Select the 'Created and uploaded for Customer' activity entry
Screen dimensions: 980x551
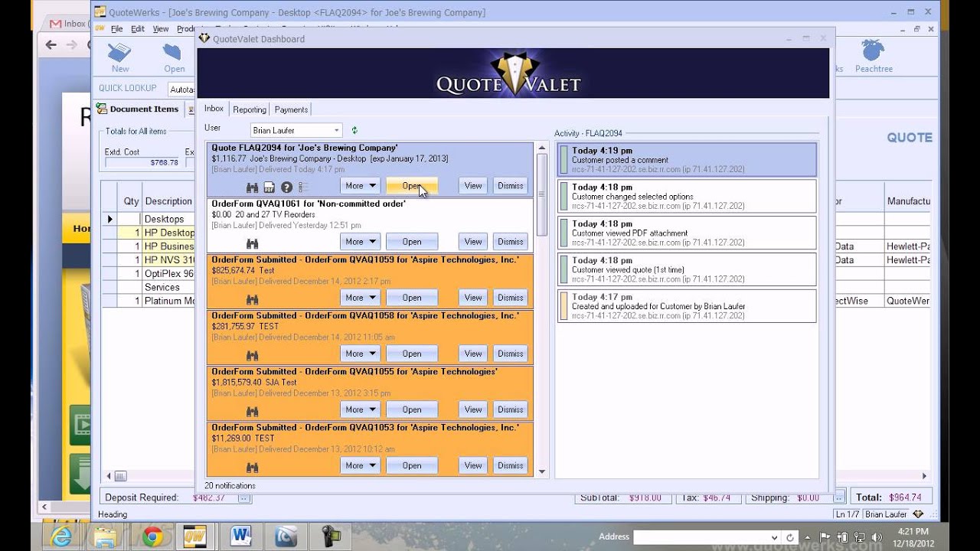[x=687, y=306]
